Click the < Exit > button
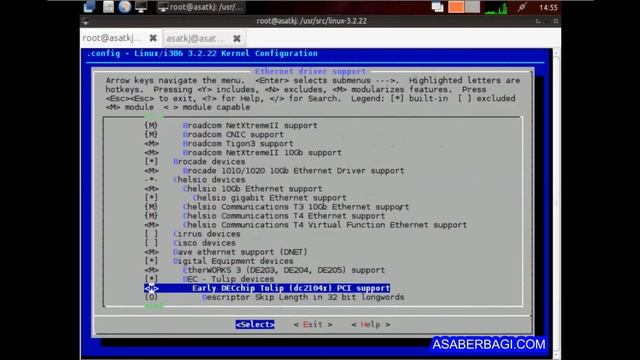The width and height of the screenshot is (640, 360). point(313,324)
